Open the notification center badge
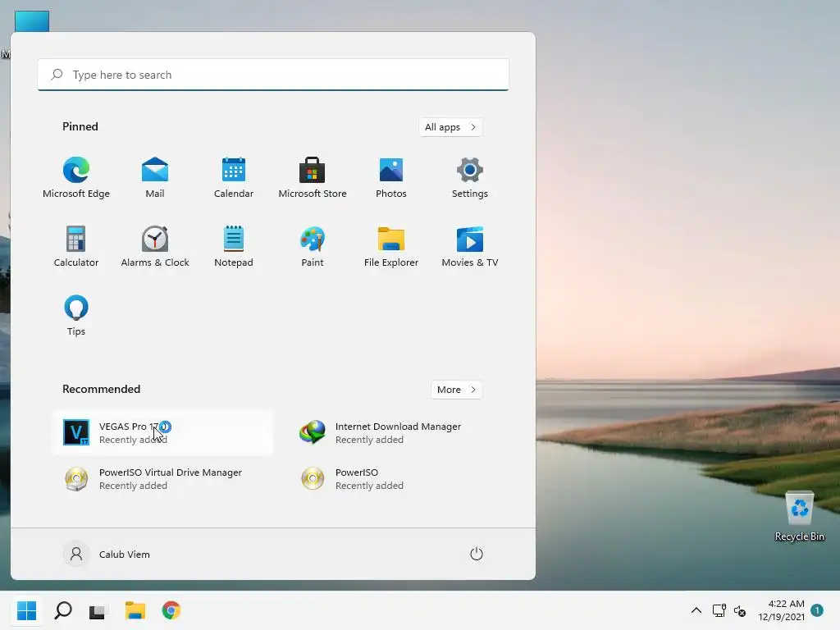The width and height of the screenshot is (840, 630). point(817,610)
